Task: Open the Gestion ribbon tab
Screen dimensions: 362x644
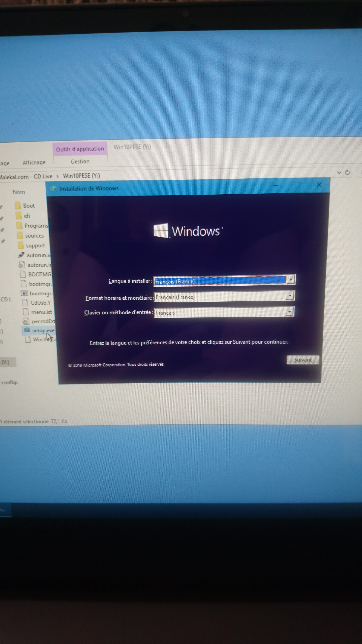Action: click(x=80, y=162)
